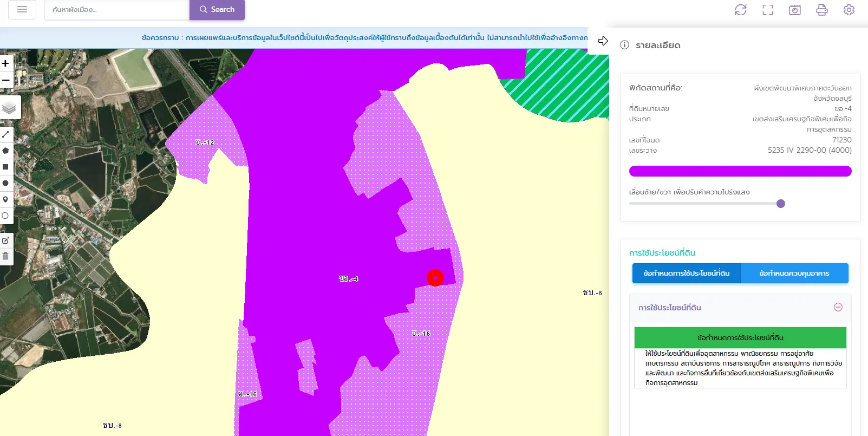868x436 pixels.
Task: Click the refresh icon in top bar
Action: point(740,10)
